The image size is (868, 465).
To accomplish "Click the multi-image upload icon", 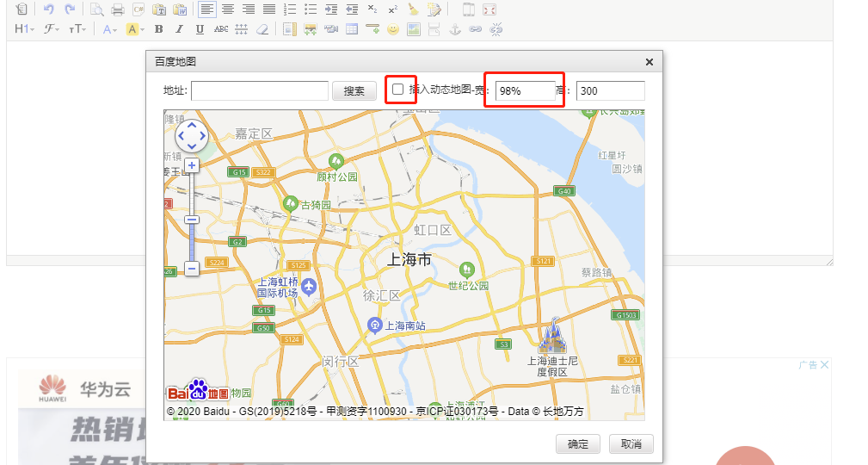I will coord(310,29).
